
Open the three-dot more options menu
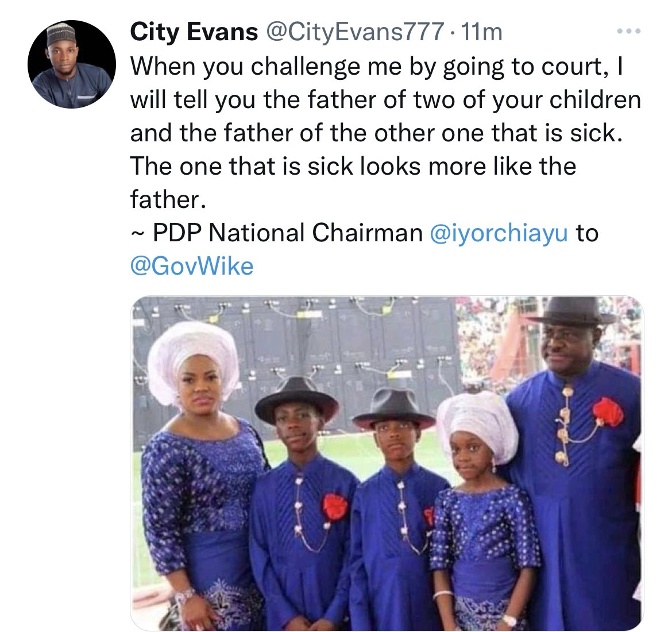point(629,31)
